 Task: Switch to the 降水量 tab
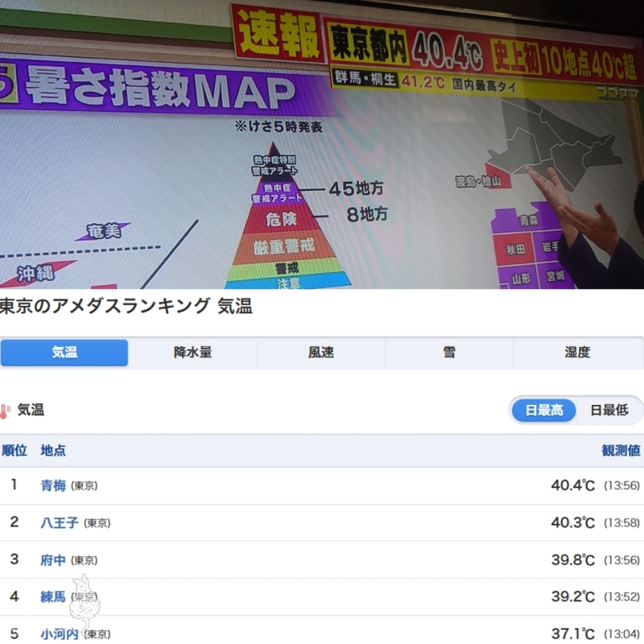click(x=192, y=353)
